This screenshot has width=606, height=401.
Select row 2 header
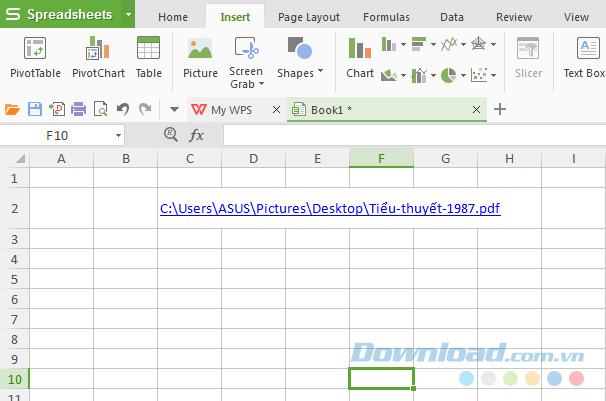[14, 209]
